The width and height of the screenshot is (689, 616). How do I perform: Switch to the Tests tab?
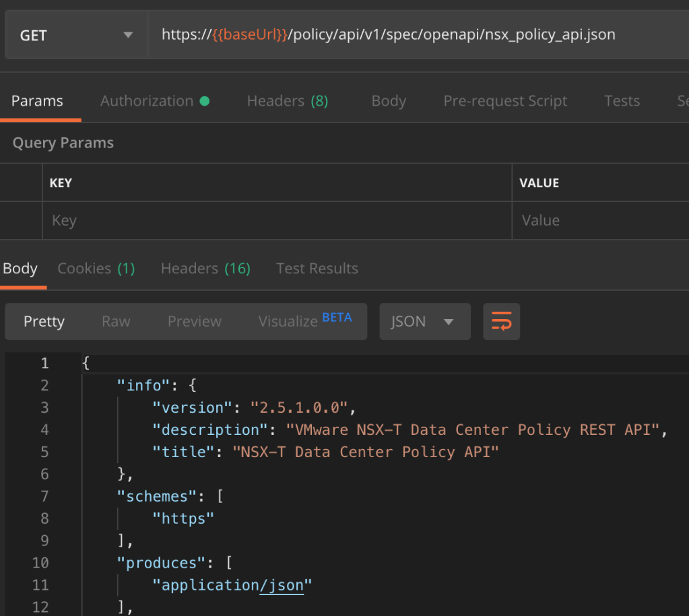tap(622, 101)
